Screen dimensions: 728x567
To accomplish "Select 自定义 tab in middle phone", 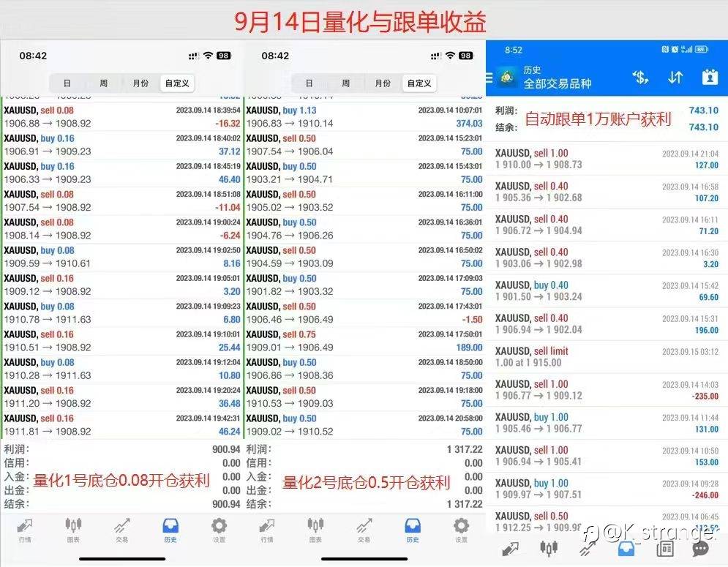I will click(419, 83).
